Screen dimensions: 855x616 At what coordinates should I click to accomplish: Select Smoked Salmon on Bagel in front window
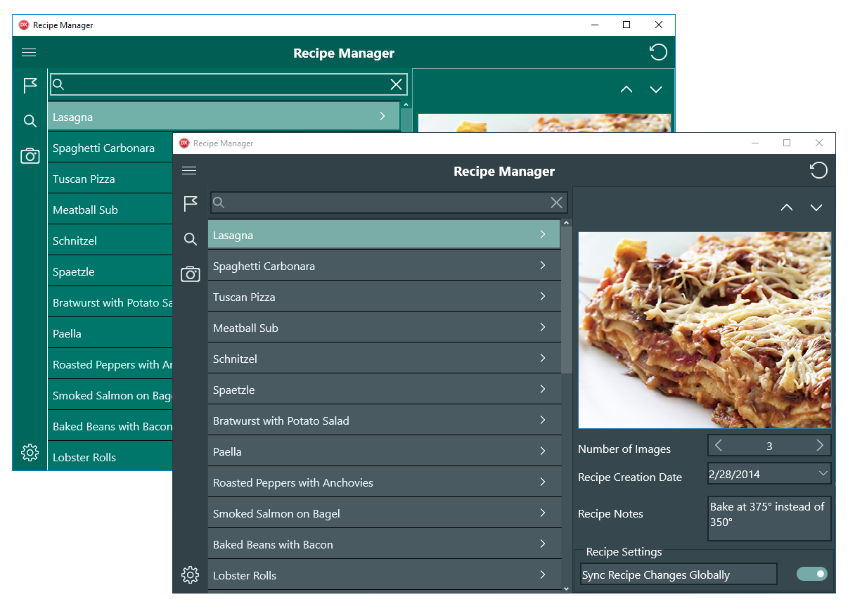384,513
